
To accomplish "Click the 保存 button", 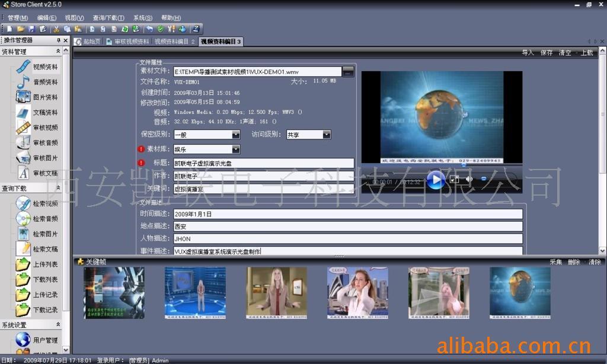I will [546, 53].
